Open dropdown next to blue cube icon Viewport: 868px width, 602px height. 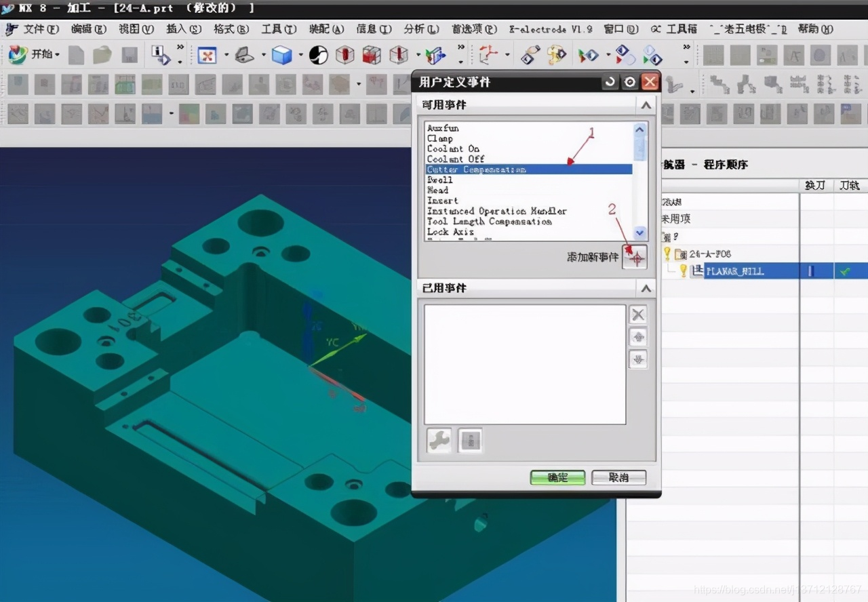pyautogui.click(x=300, y=56)
